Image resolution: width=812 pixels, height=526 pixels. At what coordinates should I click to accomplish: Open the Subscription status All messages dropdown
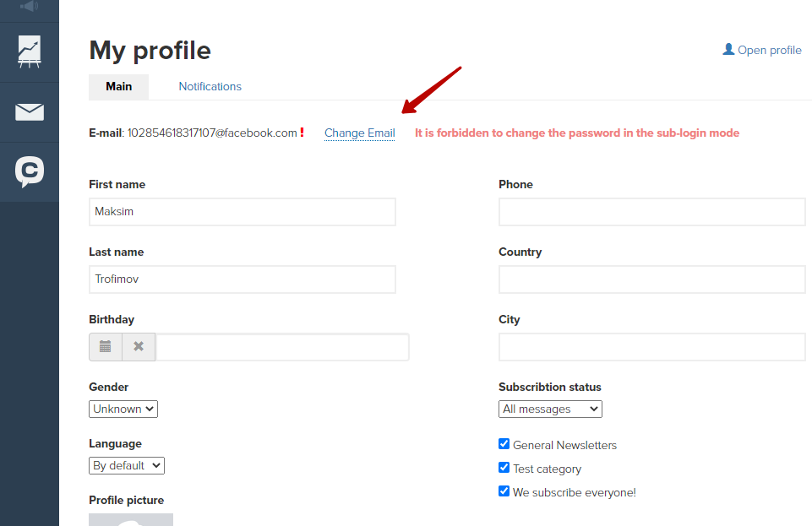(x=550, y=409)
